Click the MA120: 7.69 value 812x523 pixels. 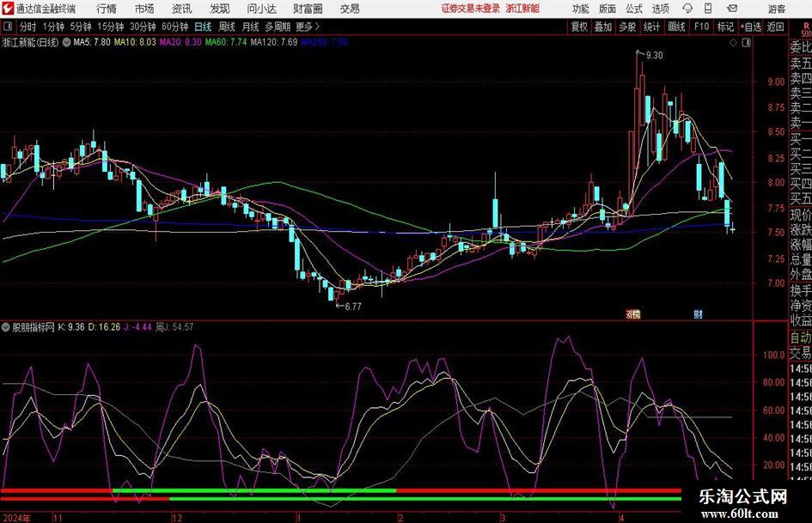point(274,42)
